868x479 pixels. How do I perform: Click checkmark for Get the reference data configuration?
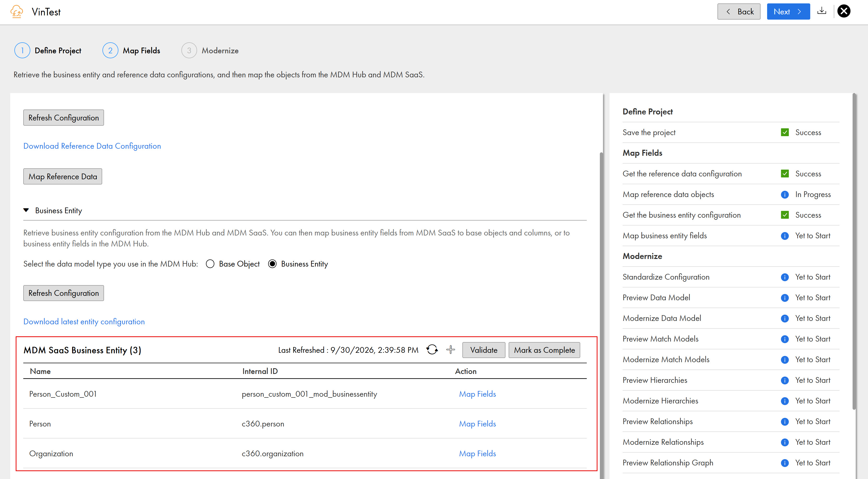point(785,174)
